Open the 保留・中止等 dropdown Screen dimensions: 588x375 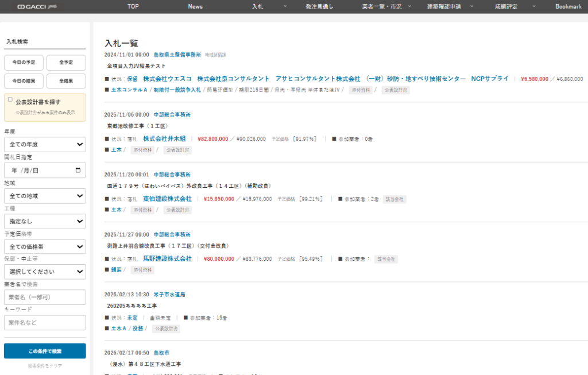[45, 272]
